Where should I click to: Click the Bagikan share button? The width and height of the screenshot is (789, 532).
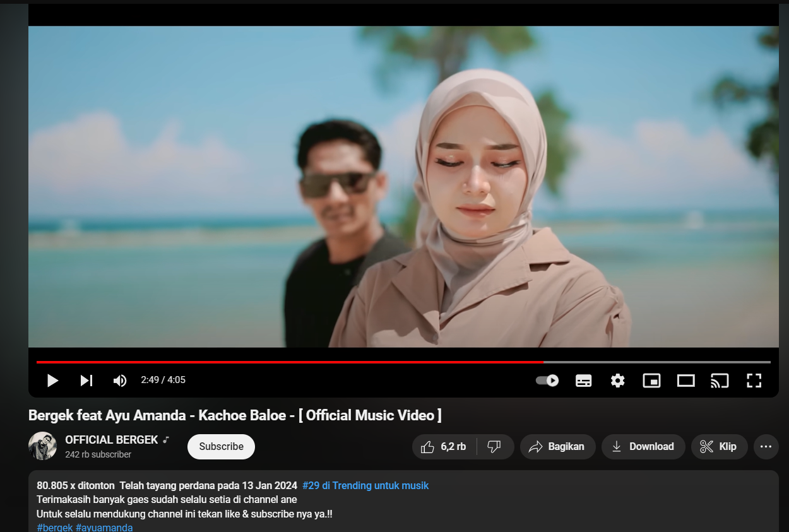click(x=557, y=447)
